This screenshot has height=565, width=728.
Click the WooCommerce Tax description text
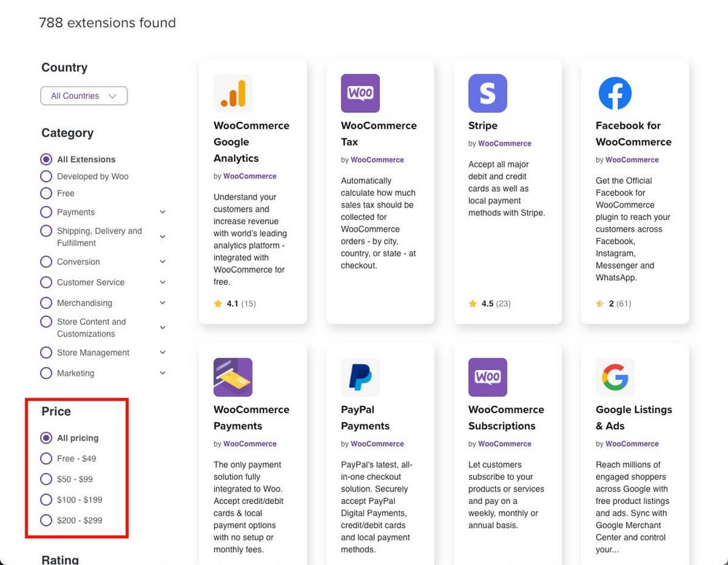379,223
